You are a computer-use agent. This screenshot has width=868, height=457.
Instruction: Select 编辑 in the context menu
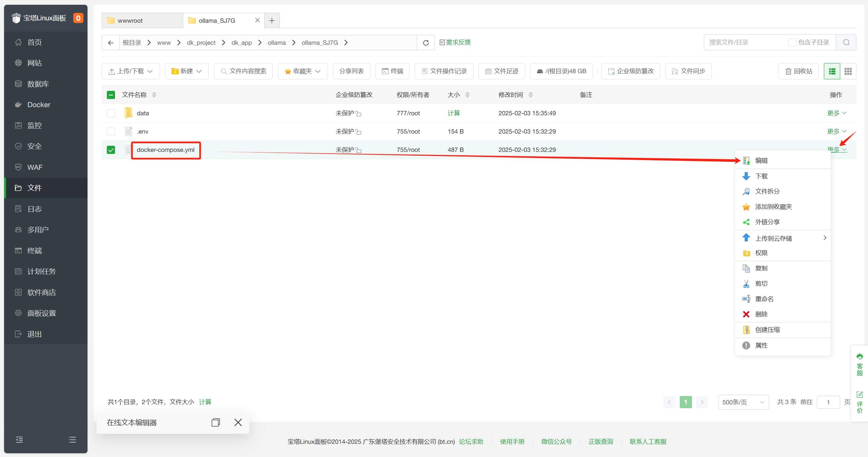pyautogui.click(x=783, y=161)
